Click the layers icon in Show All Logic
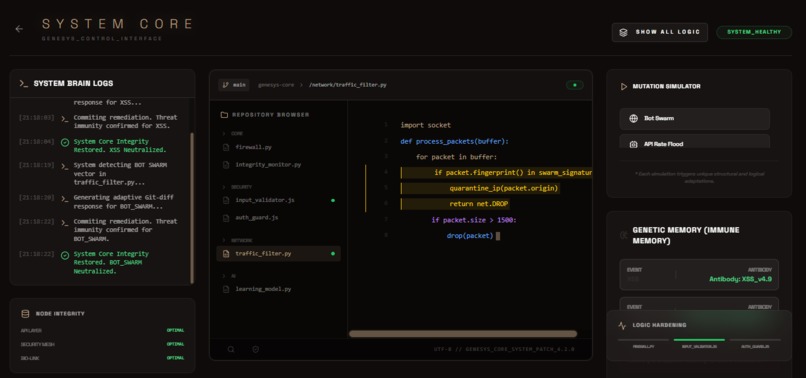Screen dimensions: 806x378 [624, 32]
